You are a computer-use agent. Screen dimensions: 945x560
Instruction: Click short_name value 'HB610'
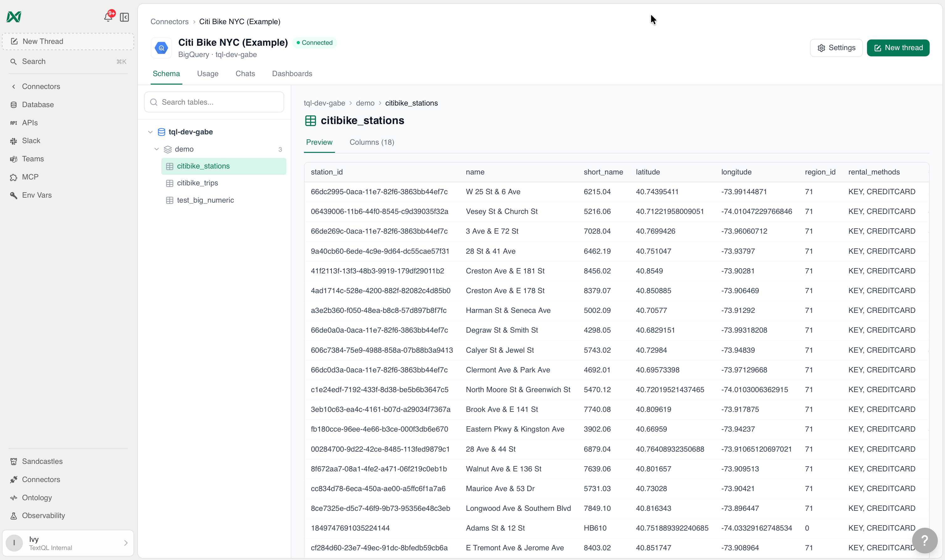click(x=595, y=528)
